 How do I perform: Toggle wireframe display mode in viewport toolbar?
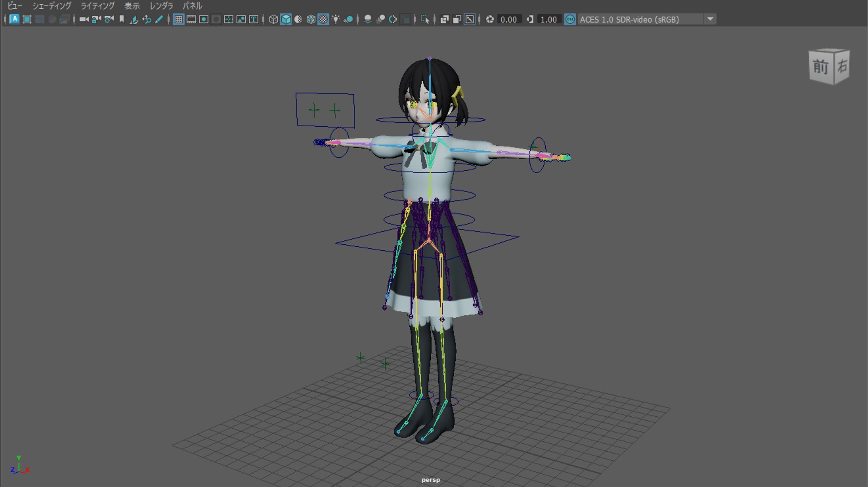click(273, 19)
